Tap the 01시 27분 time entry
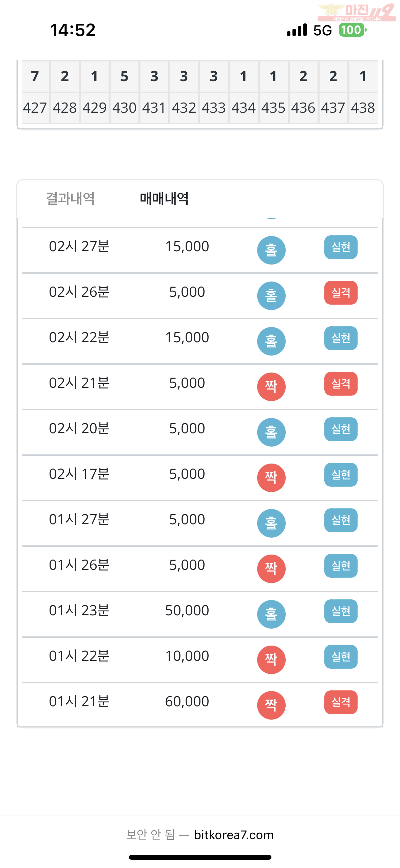The width and height of the screenshot is (400, 868). pyautogui.click(x=79, y=519)
